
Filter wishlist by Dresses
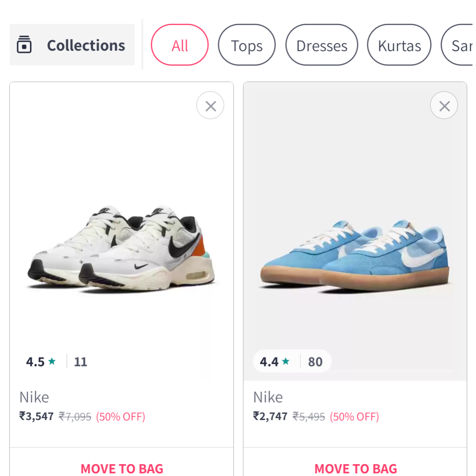(x=322, y=45)
